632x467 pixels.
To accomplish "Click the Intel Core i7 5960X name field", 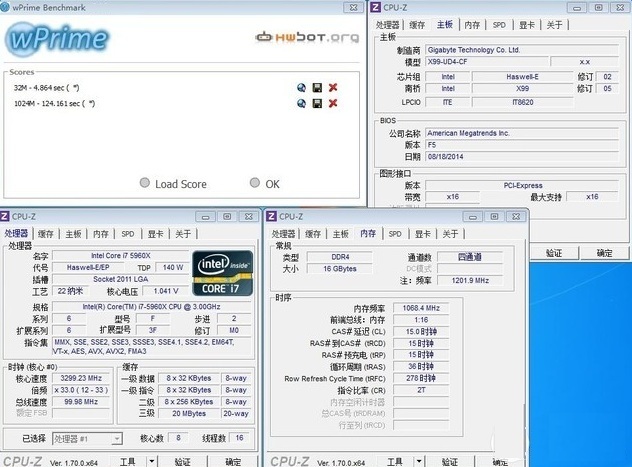I will (x=121, y=255).
